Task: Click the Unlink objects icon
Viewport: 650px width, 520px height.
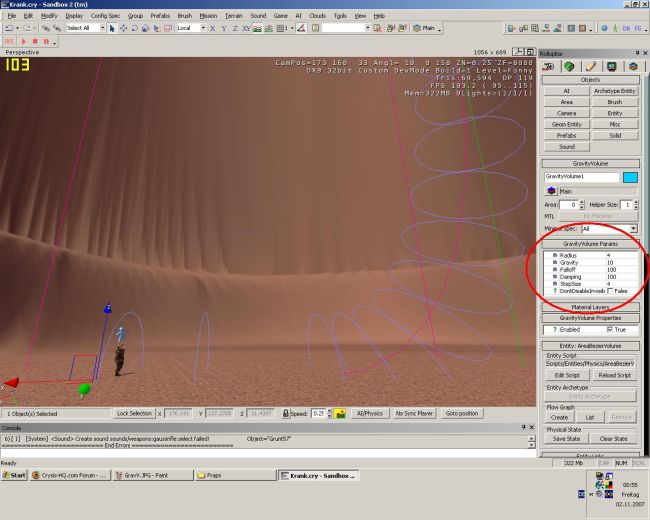Action: pos(57,28)
